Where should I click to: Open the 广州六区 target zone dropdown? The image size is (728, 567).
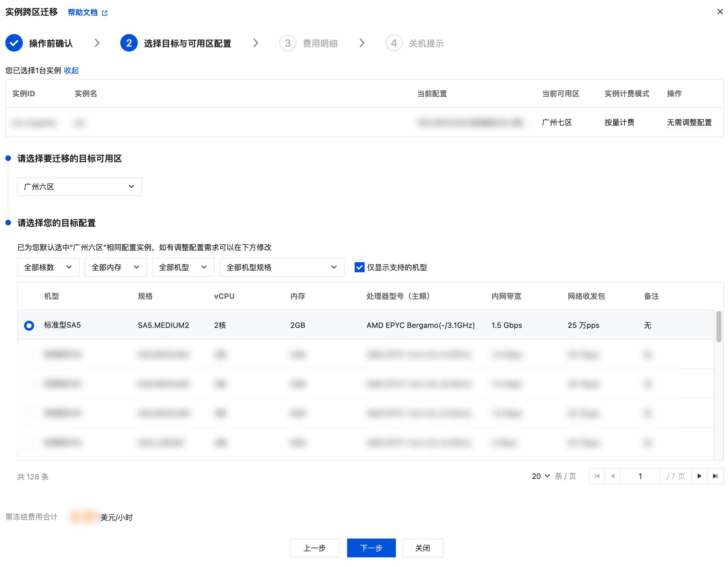pos(79,186)
